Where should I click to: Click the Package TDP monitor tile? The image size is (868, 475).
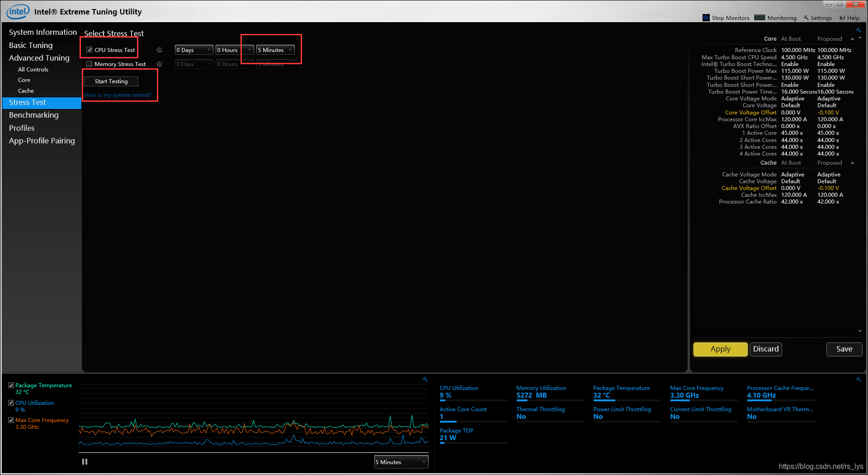pos(473,435)
